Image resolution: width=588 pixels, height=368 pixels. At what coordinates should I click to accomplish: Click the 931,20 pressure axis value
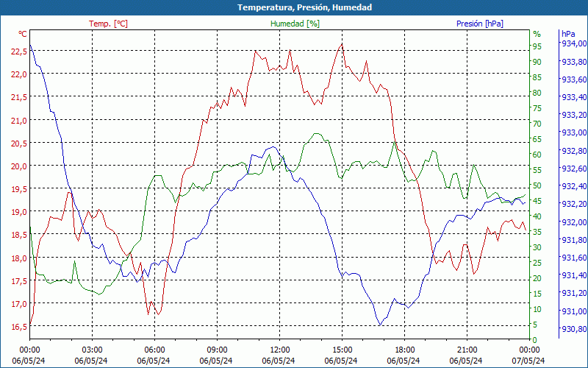click(574, 293)
